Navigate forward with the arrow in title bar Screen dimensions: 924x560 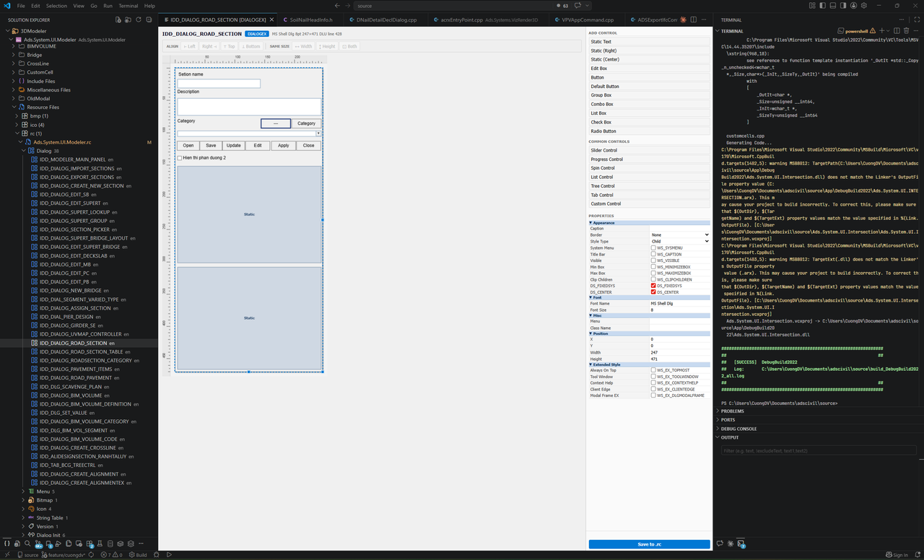click(348, 6)
